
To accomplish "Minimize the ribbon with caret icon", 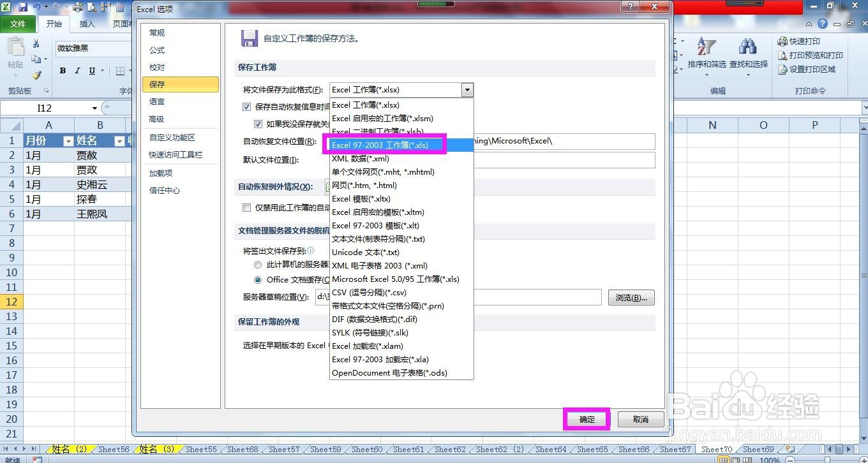I will 809,24.
